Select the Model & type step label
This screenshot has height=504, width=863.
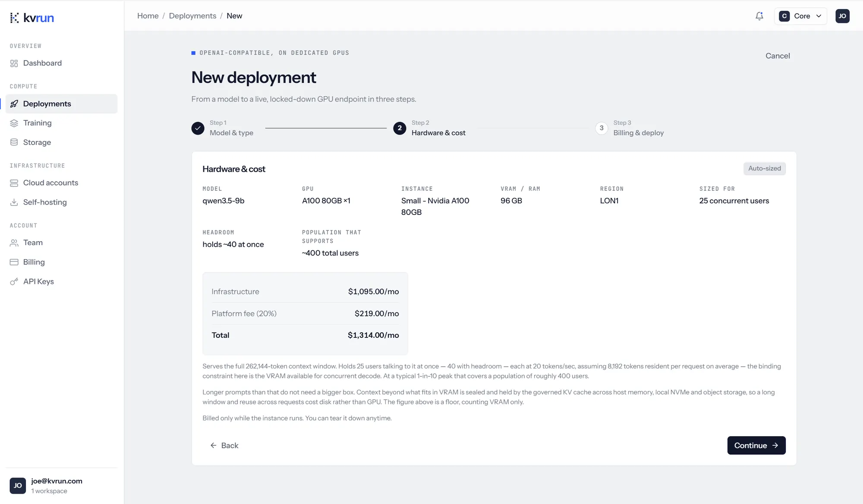231,133
